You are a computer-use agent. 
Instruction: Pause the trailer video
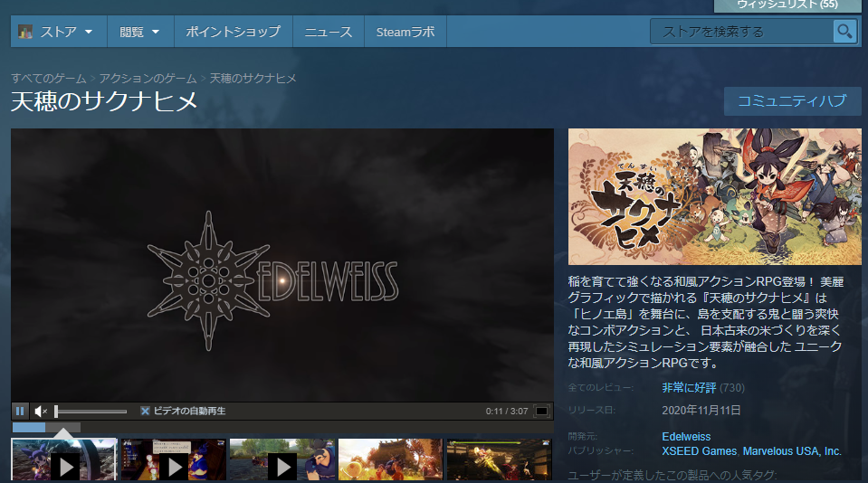[x=21, y=411]
